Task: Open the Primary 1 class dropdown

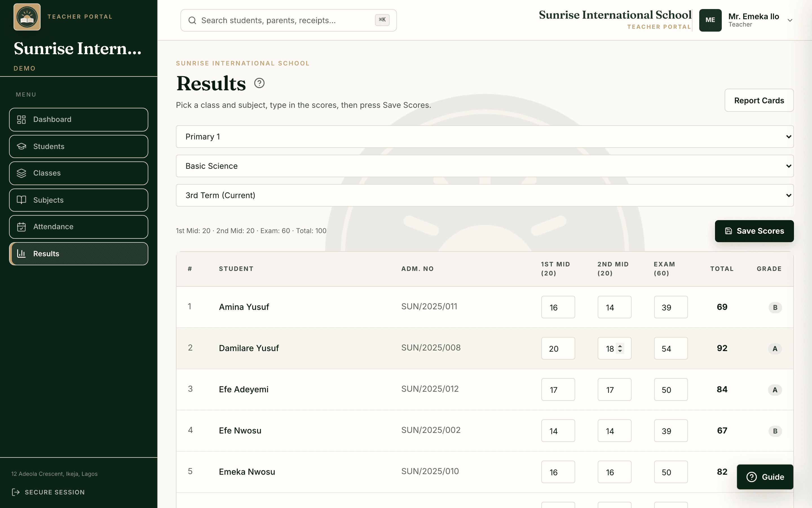Action: (484, 137)
